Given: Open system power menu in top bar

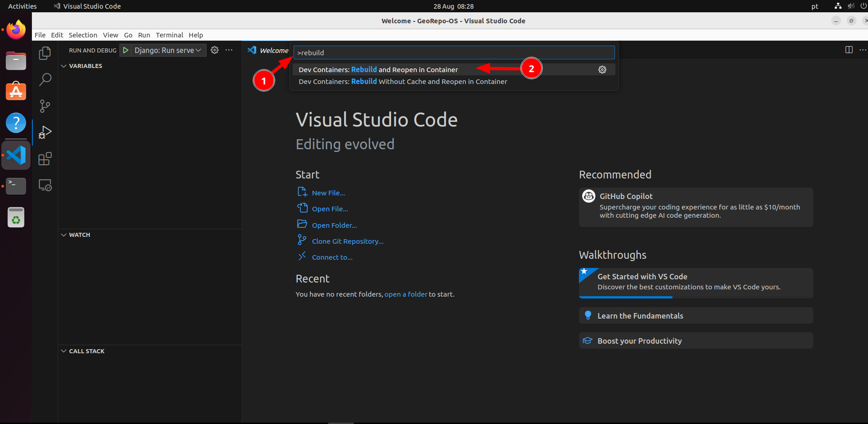Looking at the screenshot, I should point(863,6).
